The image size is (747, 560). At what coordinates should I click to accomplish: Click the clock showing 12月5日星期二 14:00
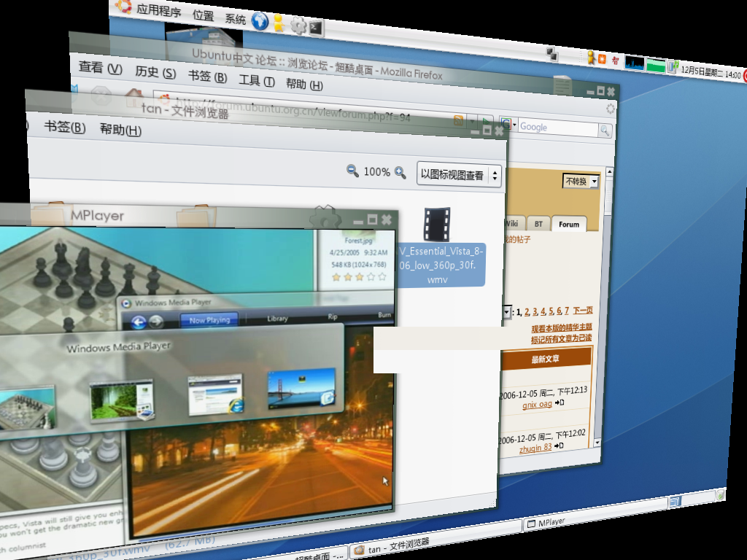tap(711, 72)
